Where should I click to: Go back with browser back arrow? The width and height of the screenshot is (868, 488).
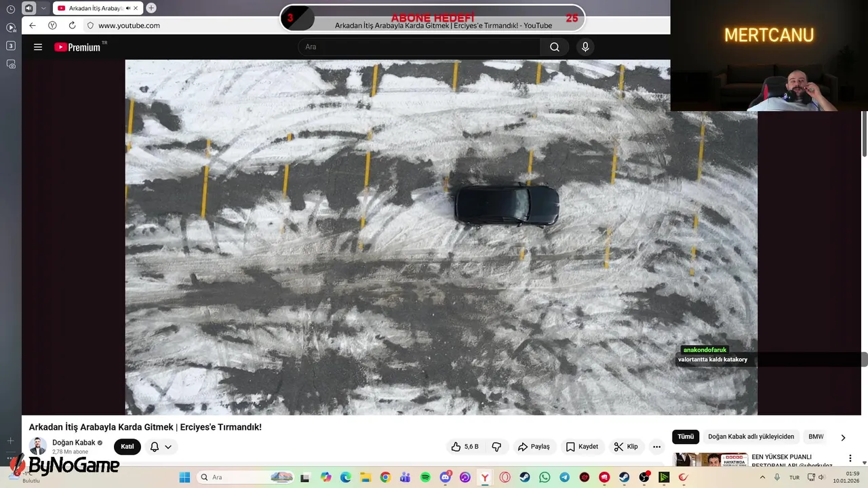pos(33,25)
